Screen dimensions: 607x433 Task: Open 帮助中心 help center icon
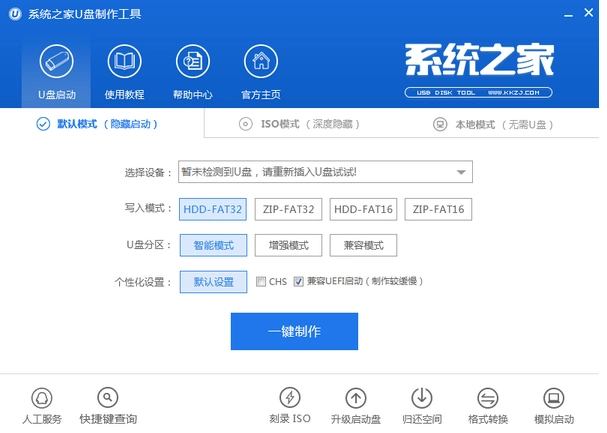click(192, 64)
